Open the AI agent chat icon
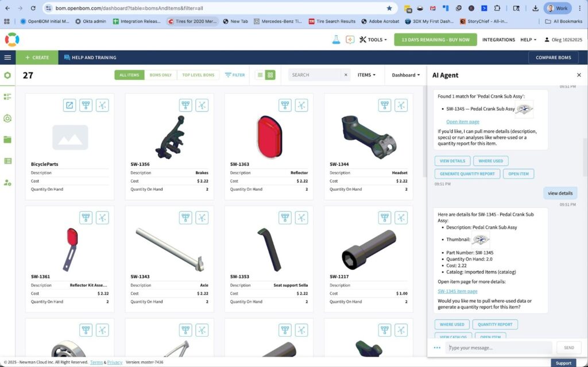588x367 pixels. pyautogui.click(x=350, y=40)
